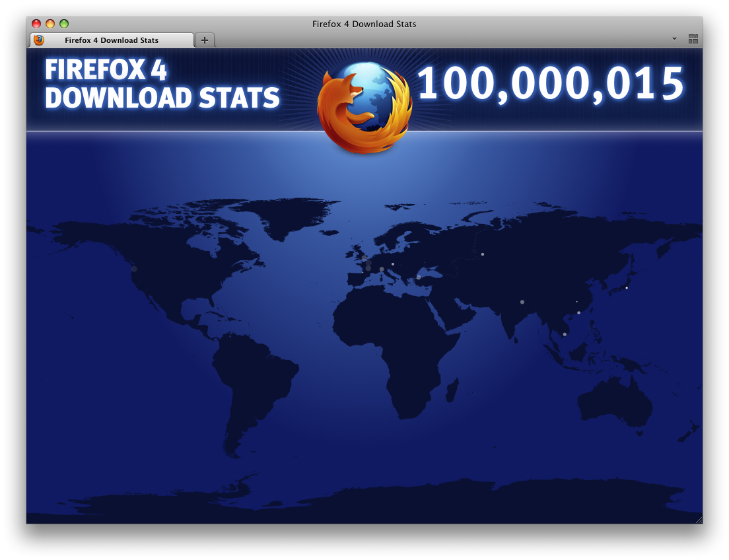Click the window title Firefox 4 Download Stats

tap(364, 24)
